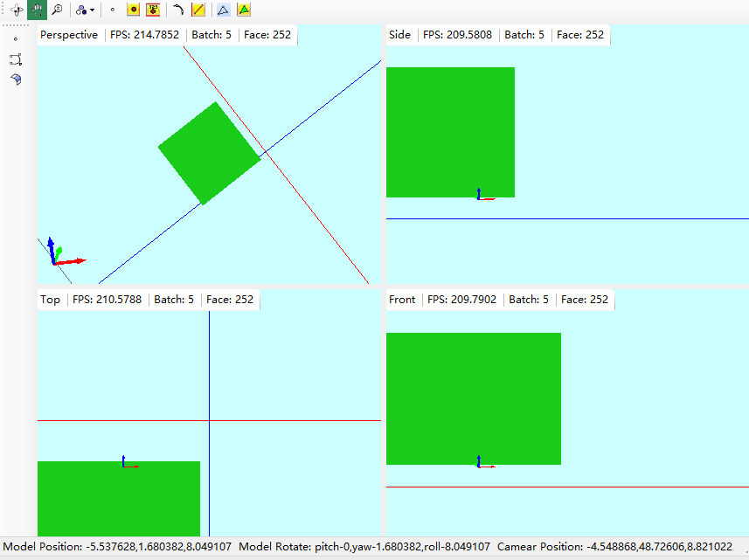Select the zoom magnifier tool
The image size is (749, 560).
58,10
